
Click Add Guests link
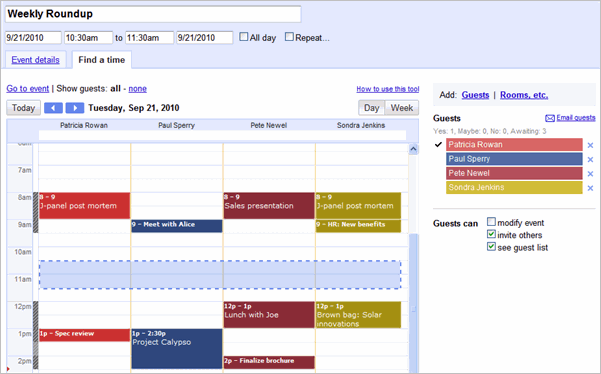click(x=475, y=95)
